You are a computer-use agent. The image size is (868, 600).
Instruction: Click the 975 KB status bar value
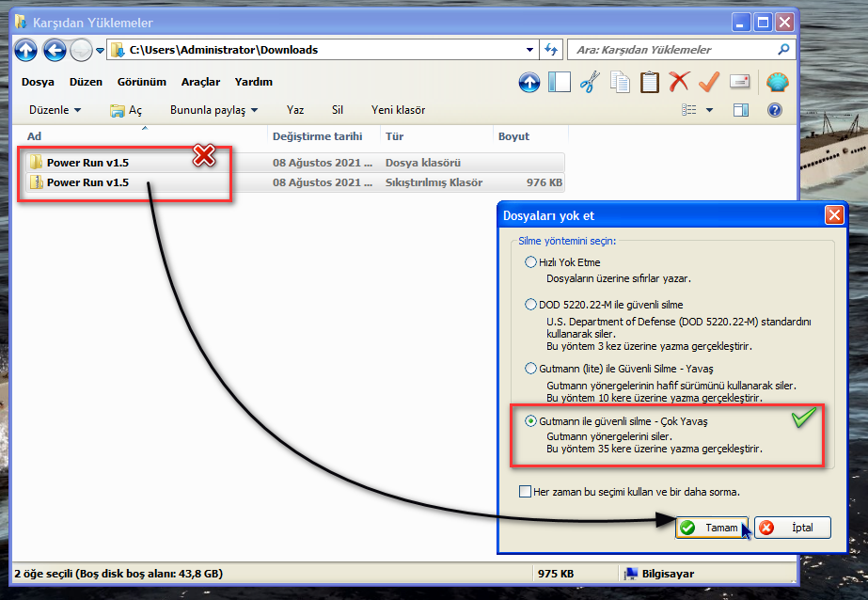555,574
